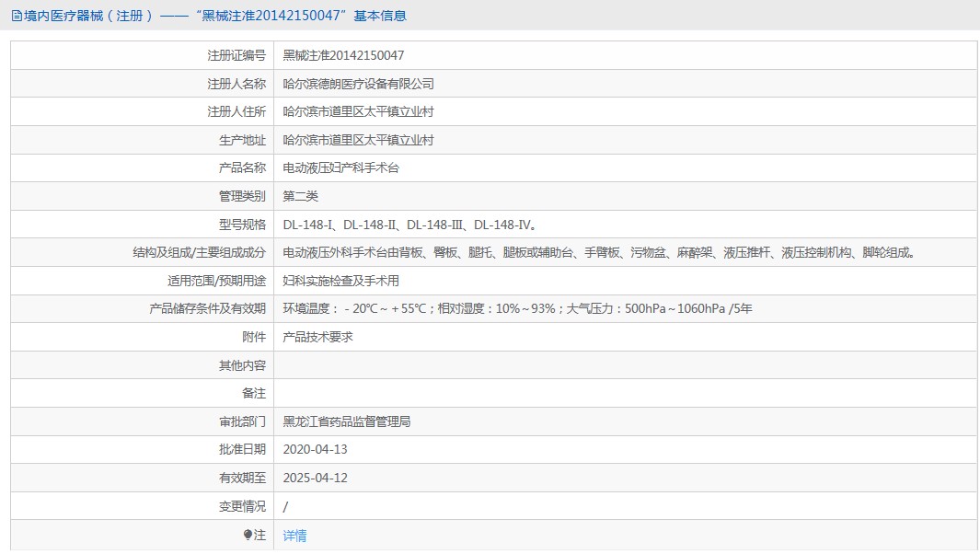Click the label 其他内容
980x554 pixels.
(242, 365)
